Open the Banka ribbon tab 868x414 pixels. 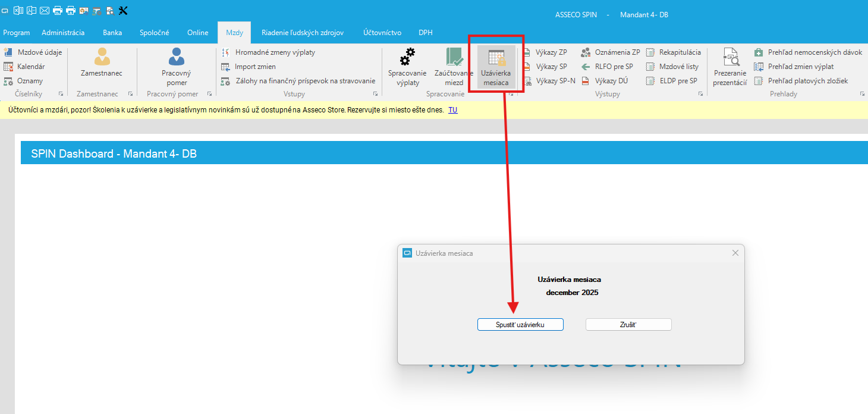112,33
